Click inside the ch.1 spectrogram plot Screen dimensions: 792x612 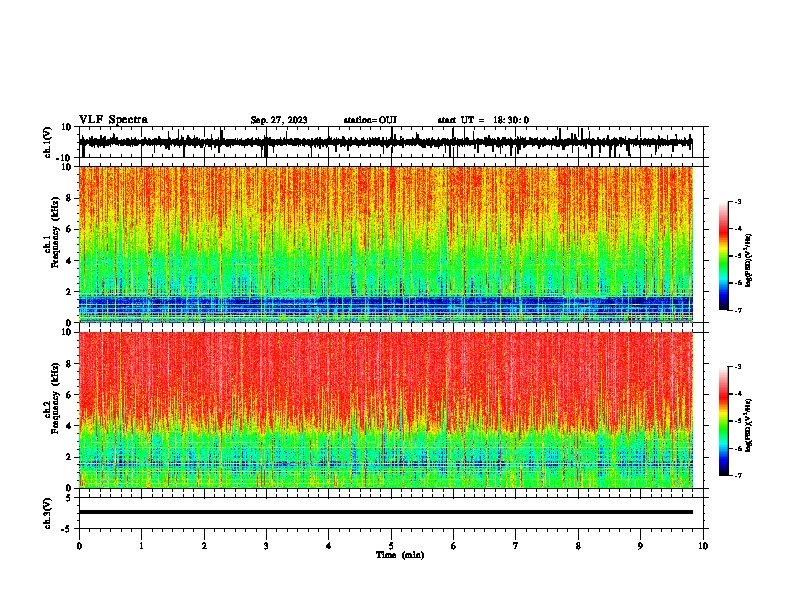386,244
